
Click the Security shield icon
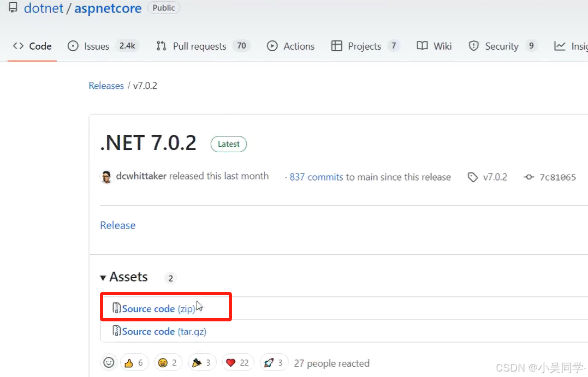point(474,46)
